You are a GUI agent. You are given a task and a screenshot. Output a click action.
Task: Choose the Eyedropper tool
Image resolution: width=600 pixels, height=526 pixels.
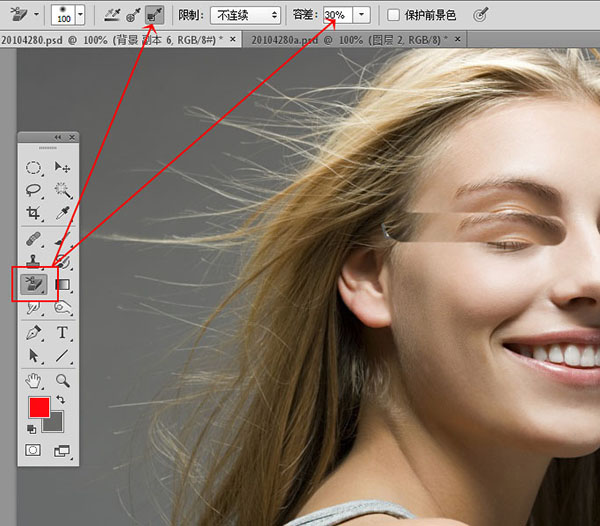62,214
